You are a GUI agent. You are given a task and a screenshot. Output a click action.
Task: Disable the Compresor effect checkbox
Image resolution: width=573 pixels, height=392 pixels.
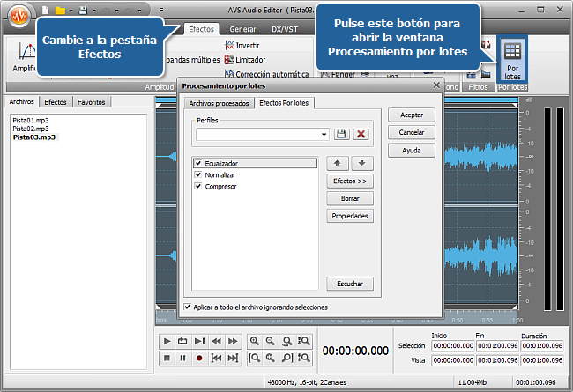[198, 187]
